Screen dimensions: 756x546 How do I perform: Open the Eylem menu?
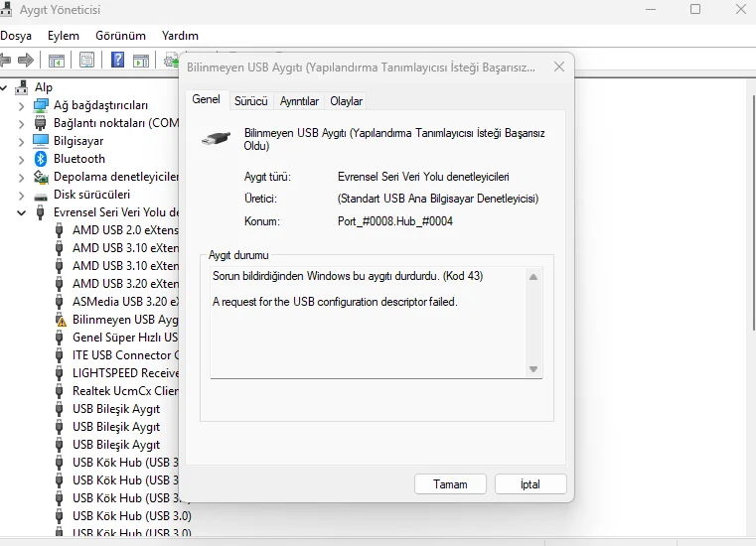coord(64,36)
